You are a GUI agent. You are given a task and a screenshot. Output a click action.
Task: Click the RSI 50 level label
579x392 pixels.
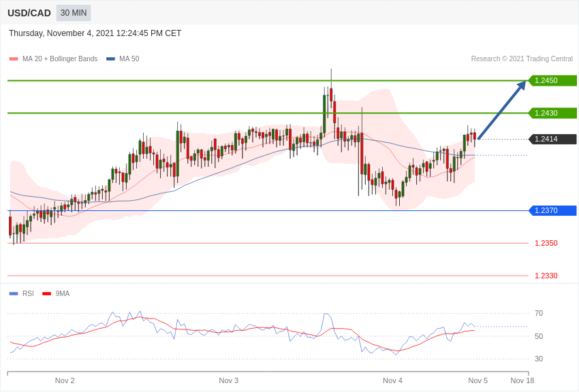point(539,336)
